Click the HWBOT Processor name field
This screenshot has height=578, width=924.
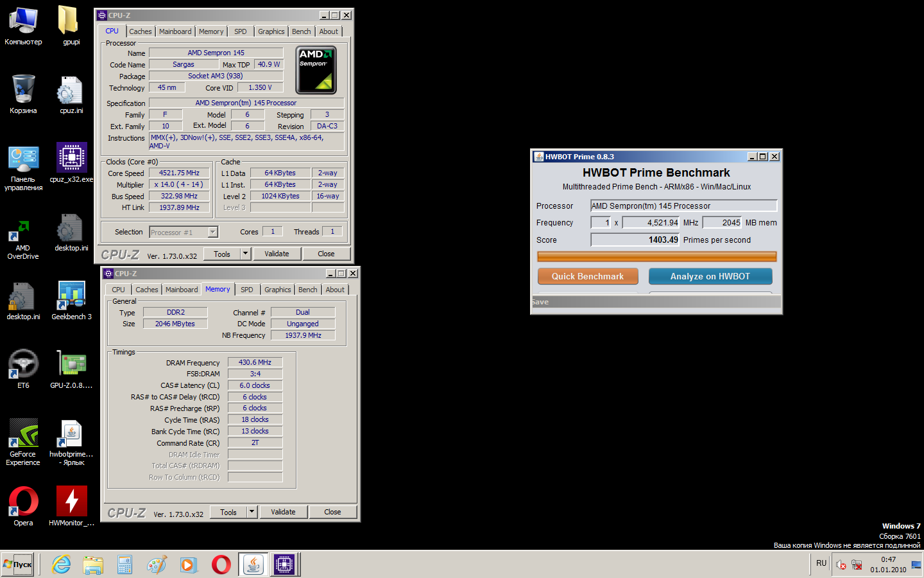point(683,206)
